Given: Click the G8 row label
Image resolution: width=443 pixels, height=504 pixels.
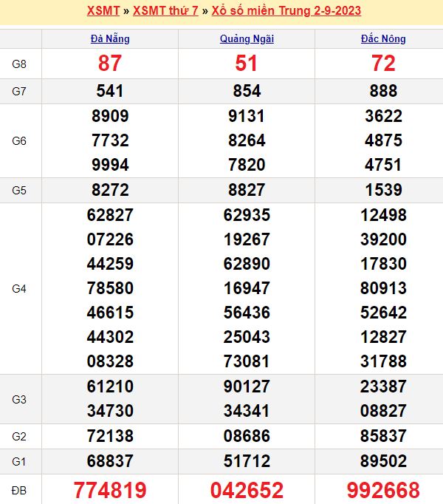Looking at the screenshot, I should click(x=20, y=64).
